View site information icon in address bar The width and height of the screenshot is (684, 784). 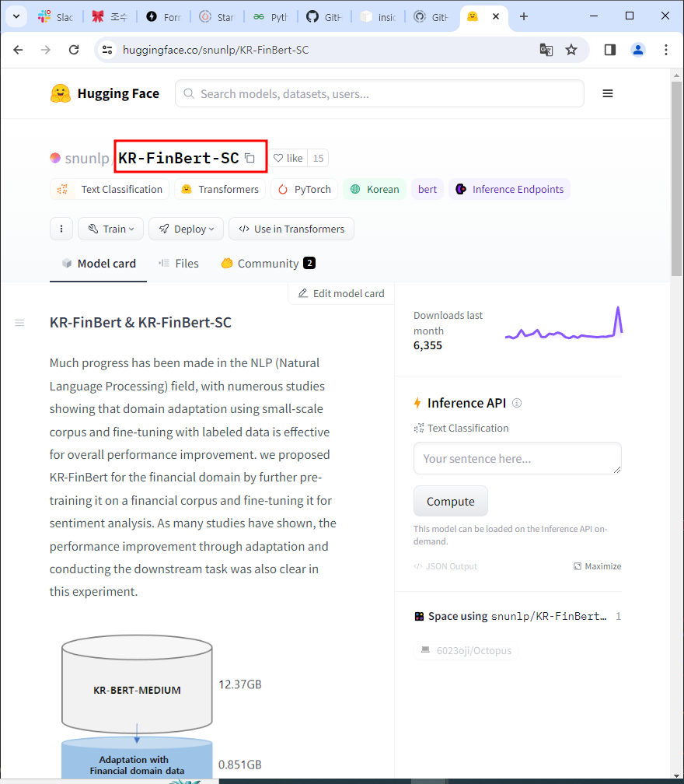tap(107, 50)
